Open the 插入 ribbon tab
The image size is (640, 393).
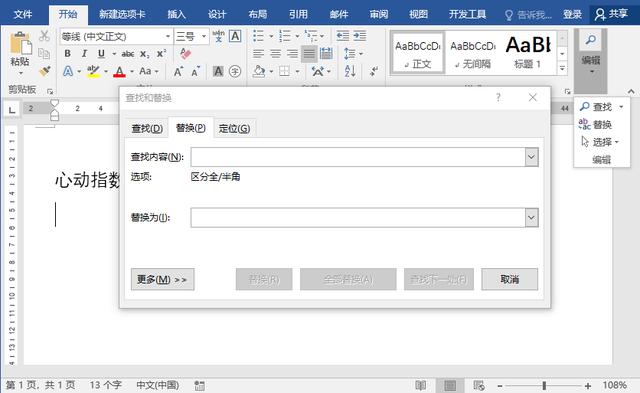[176, 14]
